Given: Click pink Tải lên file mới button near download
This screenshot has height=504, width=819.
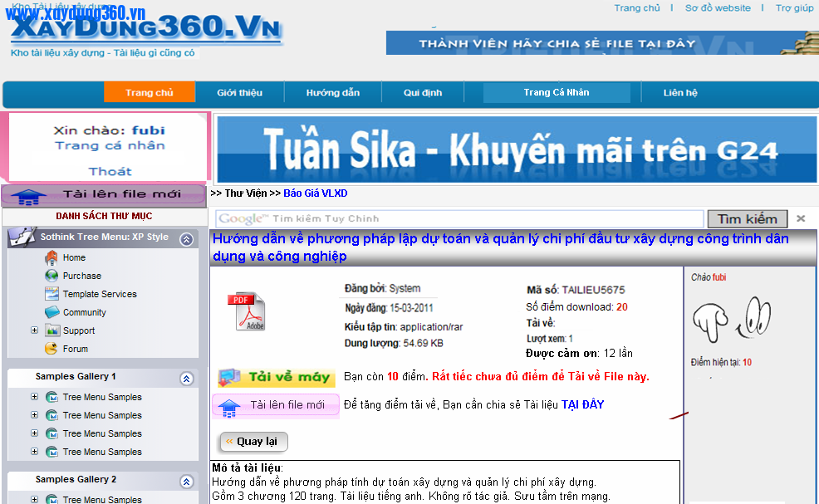Looking at the screenshot, I should [x=275, y=405].
